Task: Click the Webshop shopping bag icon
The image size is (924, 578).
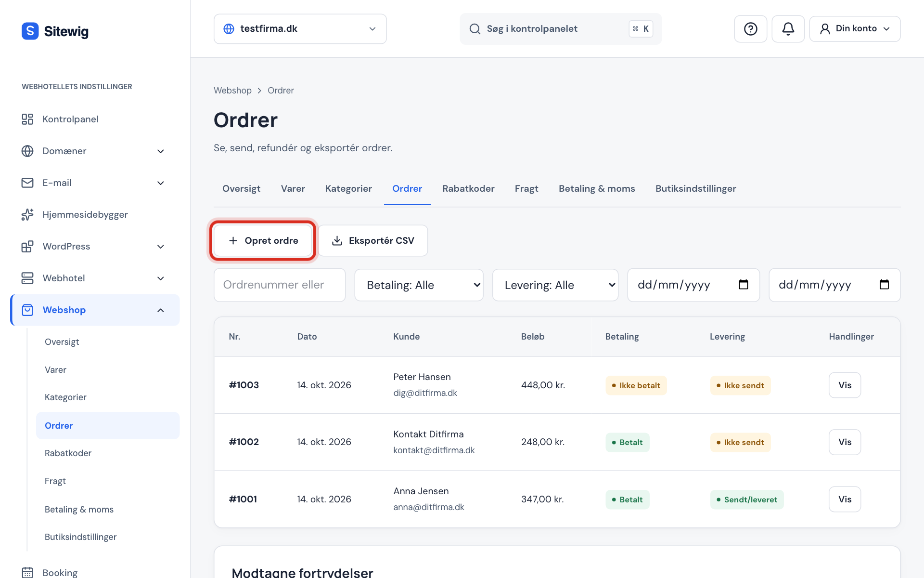Action: [27, 310]
